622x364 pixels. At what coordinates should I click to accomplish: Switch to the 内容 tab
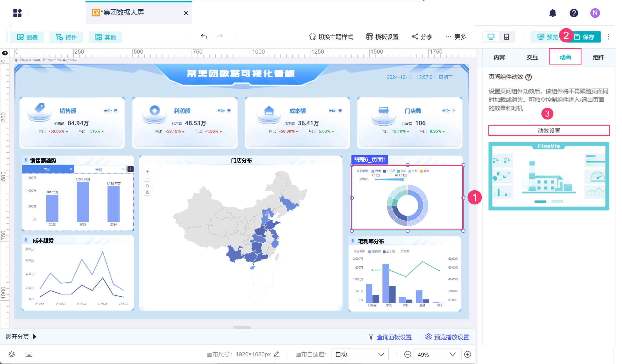click(x=499, y=57)
